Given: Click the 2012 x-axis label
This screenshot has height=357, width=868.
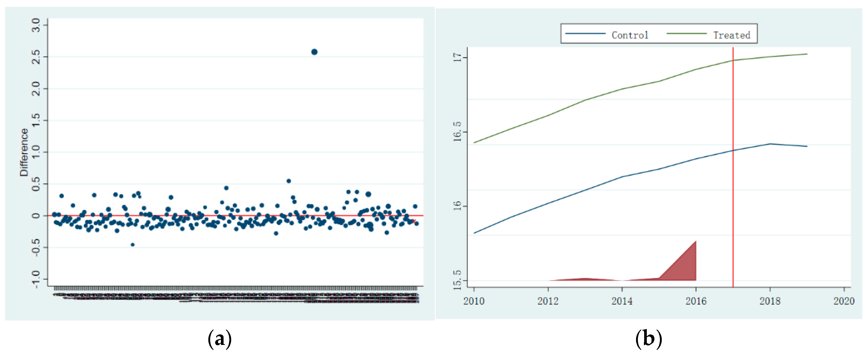Looking at the screenshot, I should (x=548, y=301).
